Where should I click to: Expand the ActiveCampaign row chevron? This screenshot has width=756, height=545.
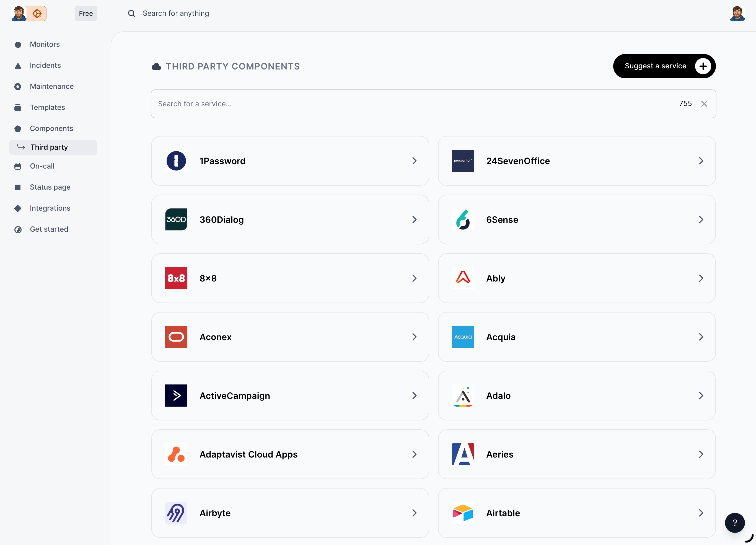pos(414,395)
